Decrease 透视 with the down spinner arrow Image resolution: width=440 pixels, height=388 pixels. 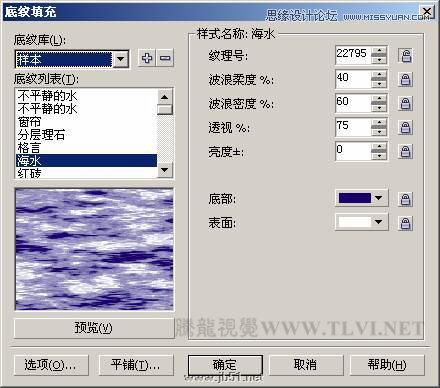click(379, 132)
